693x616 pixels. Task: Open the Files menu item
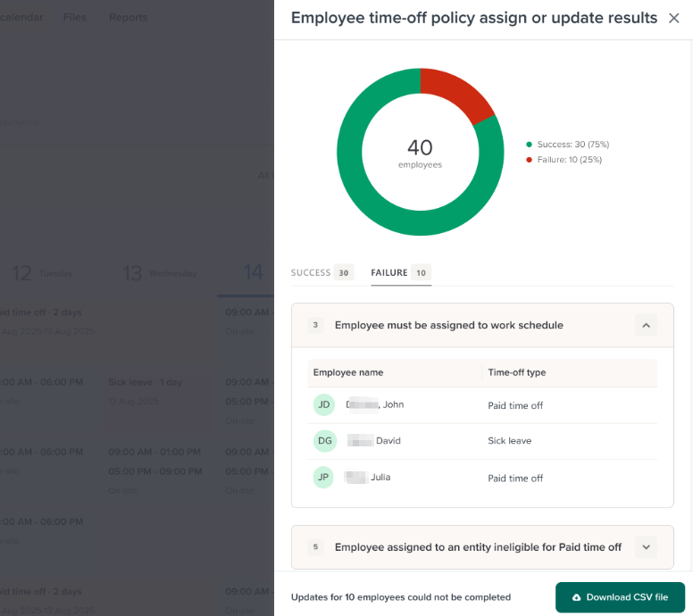[75, 17]
